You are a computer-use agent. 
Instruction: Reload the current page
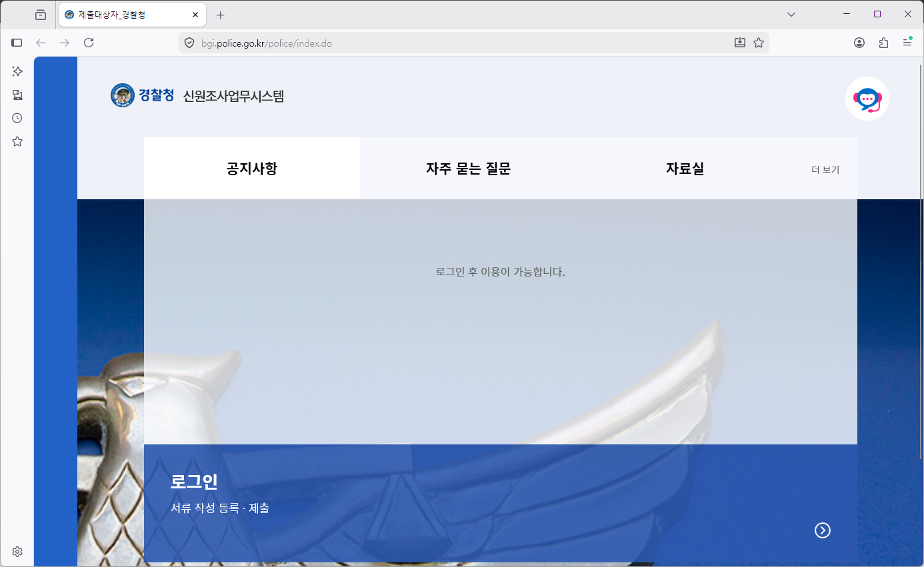click(89, 43)
